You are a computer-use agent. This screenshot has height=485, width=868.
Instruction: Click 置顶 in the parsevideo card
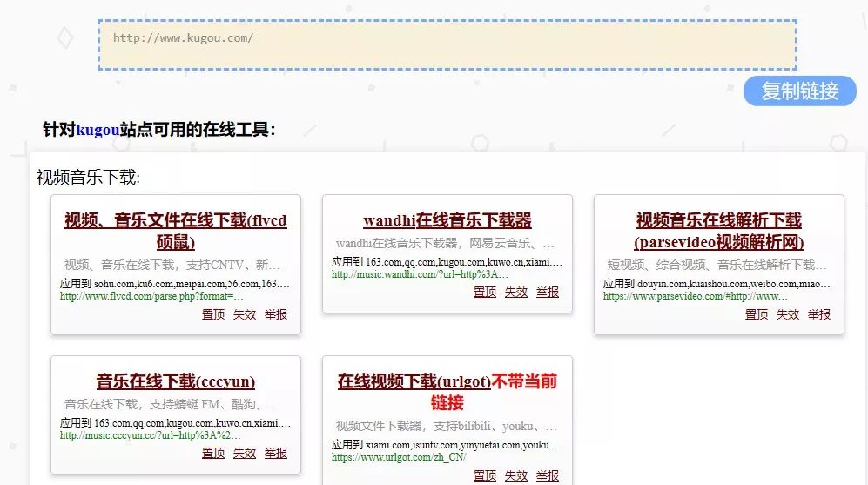tap(757, 314)
